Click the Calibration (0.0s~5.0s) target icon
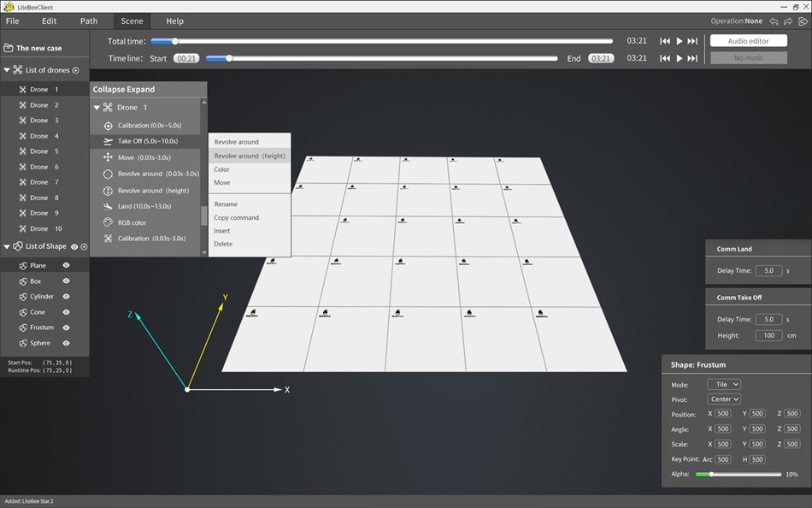Image resolution: width=812 pixels, height=508 pixels. tap(108, 126)
